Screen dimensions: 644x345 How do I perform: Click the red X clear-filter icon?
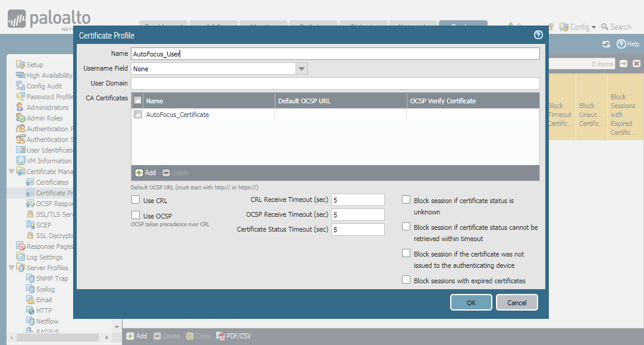pyautogui.click(x=636, y=64)
